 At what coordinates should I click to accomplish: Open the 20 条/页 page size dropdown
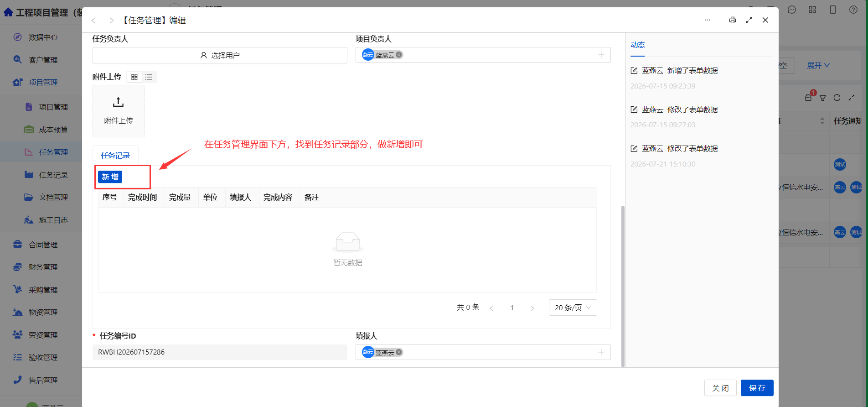(573, 308)
